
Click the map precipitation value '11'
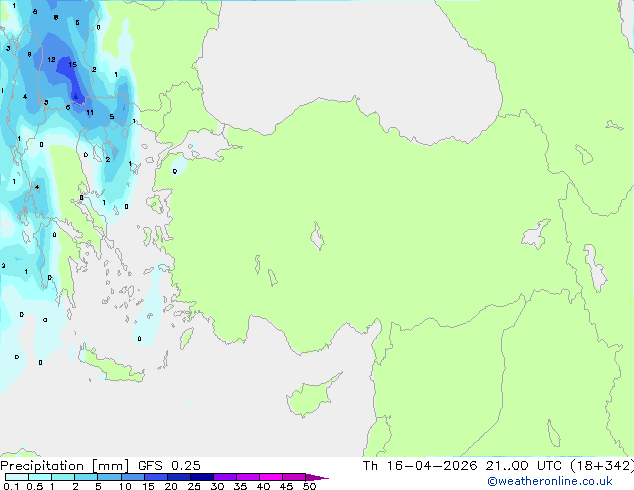click(x=90, y=112)
